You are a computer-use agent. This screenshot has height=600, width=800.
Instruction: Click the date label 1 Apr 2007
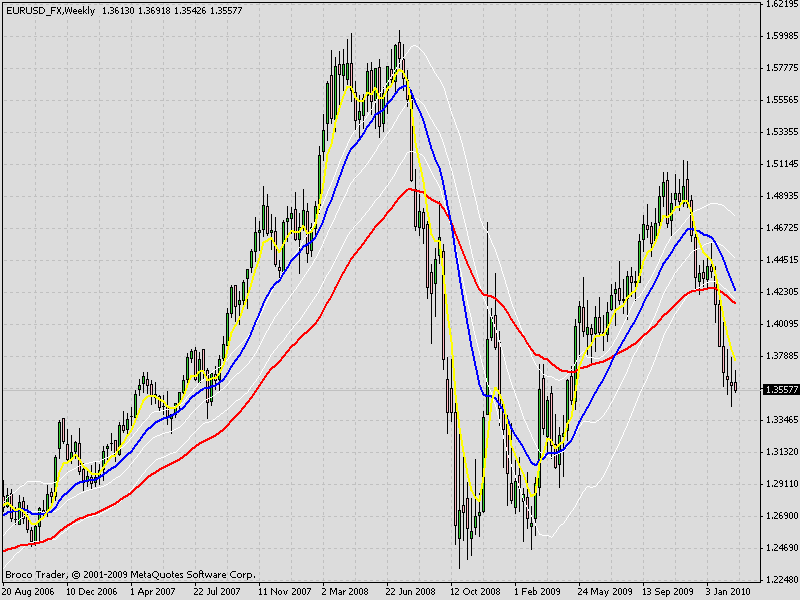point(153,592)
